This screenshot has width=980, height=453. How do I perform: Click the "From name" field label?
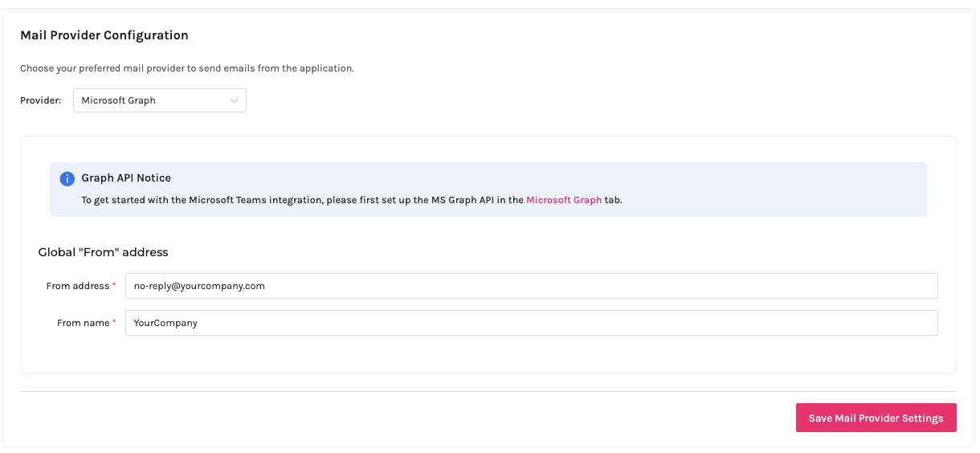point(84,323)
